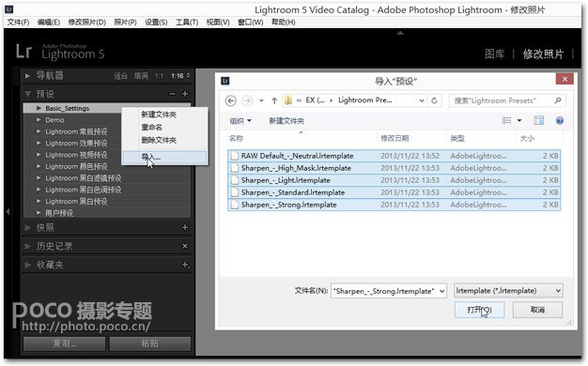Add a new collection with plus icon
Screen dimensions: 588x366
pyautogui.click(x=185, y=265)
